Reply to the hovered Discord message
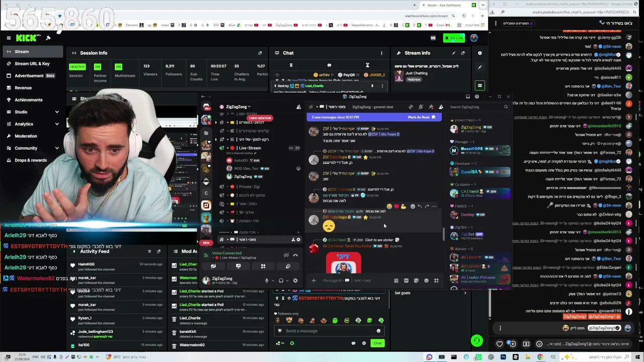Viewport: 644px width, 362px height. tap(419, 206)
